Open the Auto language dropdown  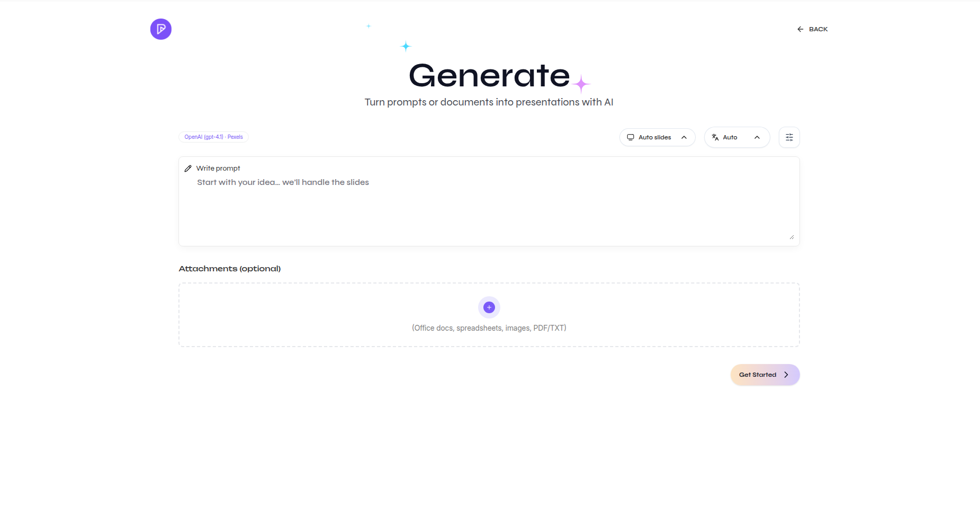(736, 137)
